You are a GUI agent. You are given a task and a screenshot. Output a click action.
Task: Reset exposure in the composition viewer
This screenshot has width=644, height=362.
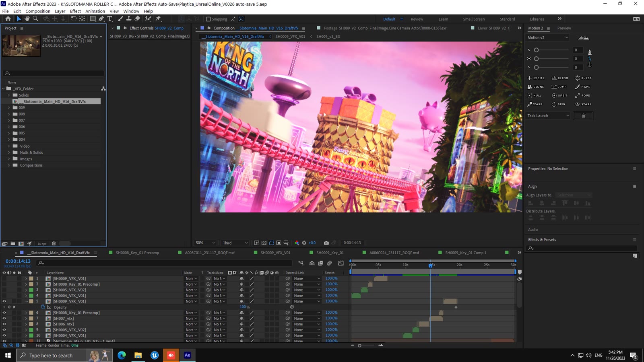point(304,243)
